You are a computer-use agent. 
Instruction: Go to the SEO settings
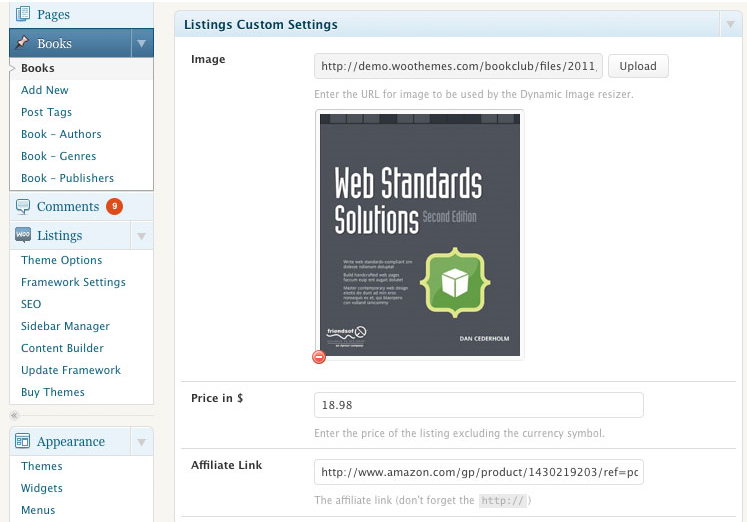(31, 304)
